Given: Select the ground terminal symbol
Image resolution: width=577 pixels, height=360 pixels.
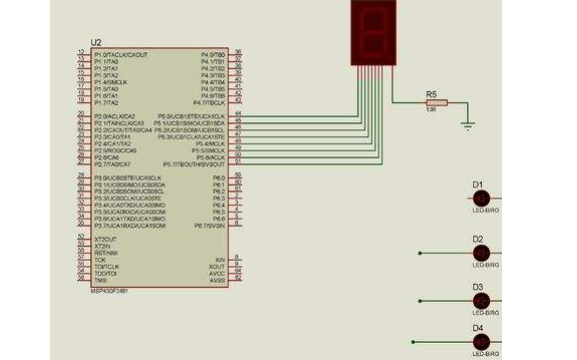Looking at the screenshot, I should click(468, 126).
